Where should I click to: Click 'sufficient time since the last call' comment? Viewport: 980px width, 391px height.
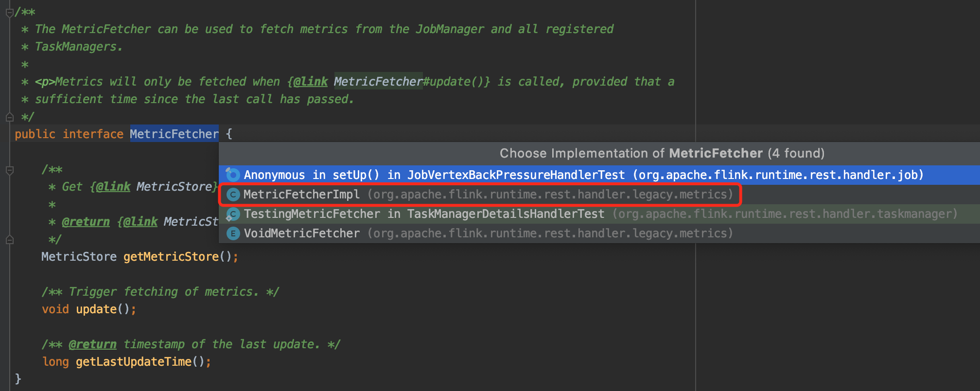[x=194, y=99]
